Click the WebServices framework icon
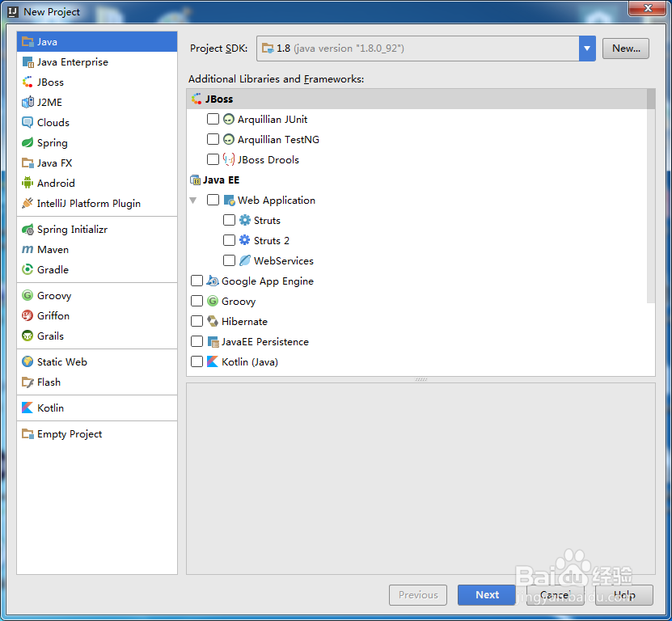 [x=245, y=260]
